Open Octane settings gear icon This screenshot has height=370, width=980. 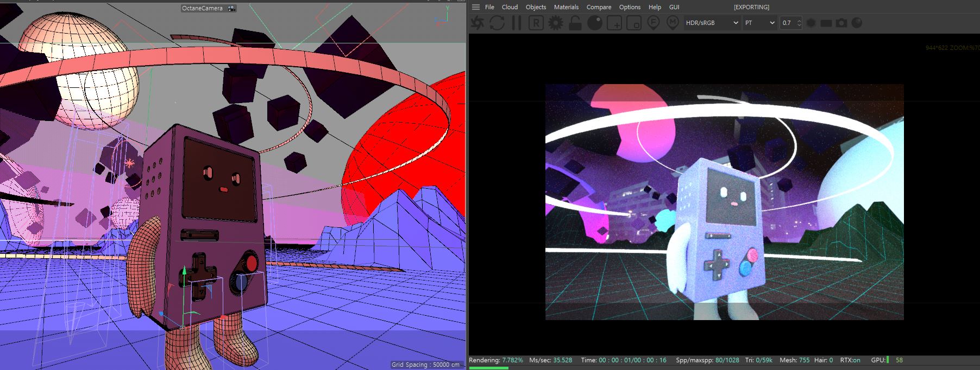[556, 23]
